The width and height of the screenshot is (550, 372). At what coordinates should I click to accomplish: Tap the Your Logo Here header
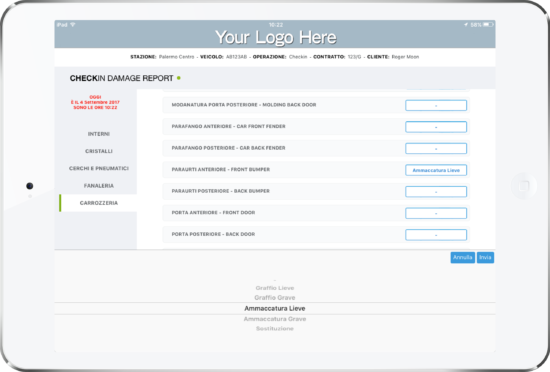click(276, 38)
